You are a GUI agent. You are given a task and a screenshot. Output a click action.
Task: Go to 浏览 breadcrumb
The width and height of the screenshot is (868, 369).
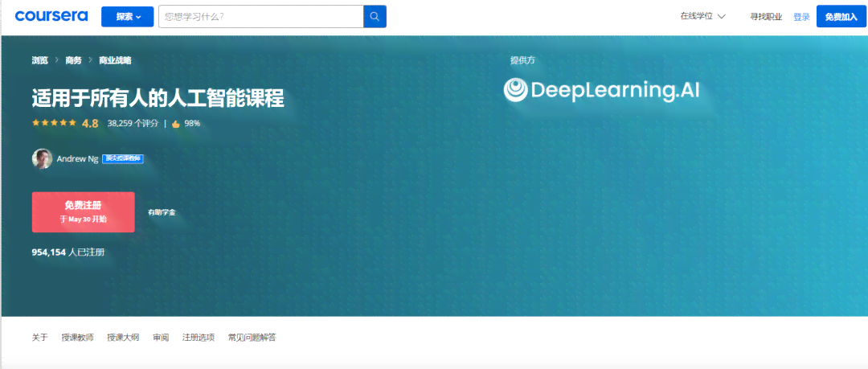[40, 61]
